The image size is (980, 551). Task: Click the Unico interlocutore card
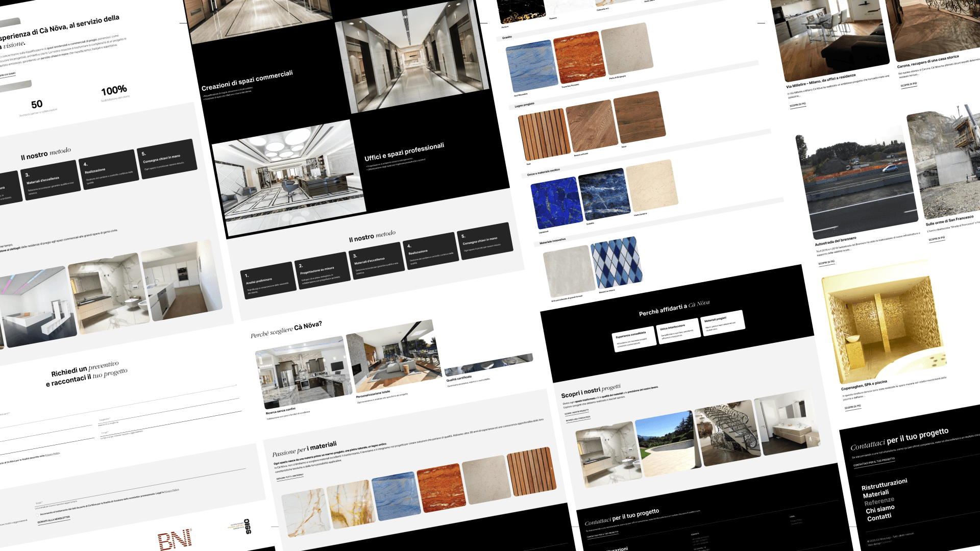point(677,332)
